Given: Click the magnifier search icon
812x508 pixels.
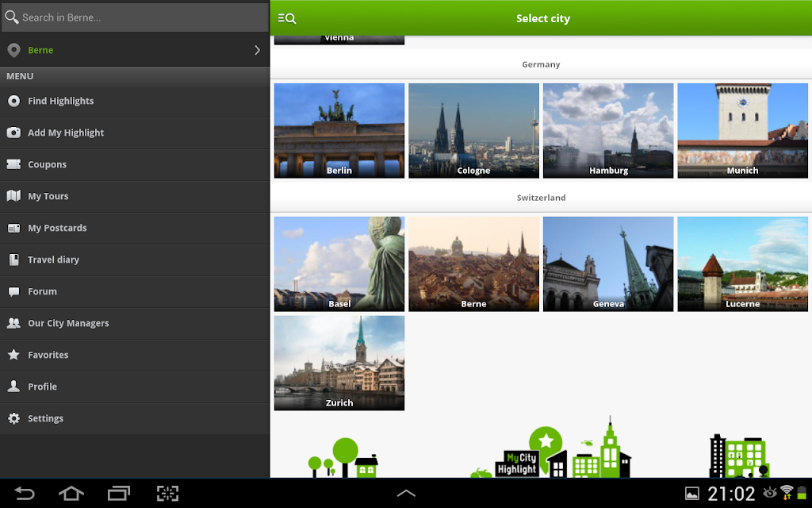Looking at the screenshot, I should click(12, 17).
